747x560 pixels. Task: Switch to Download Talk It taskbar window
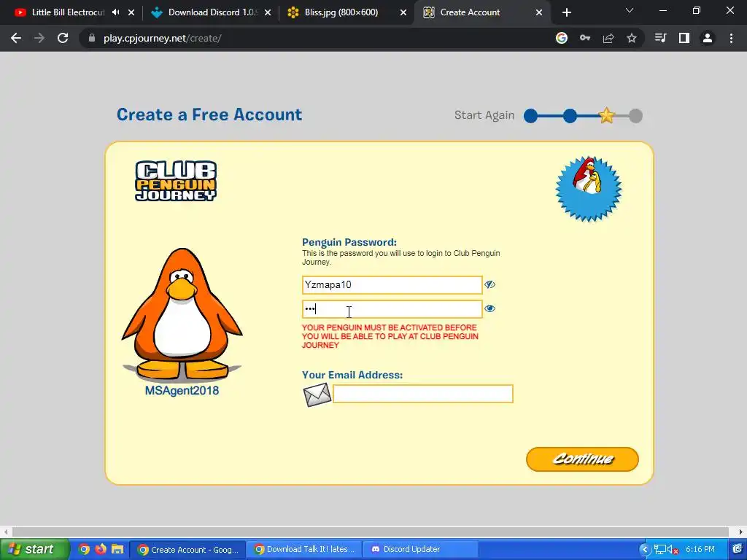[x=304, y=550]
